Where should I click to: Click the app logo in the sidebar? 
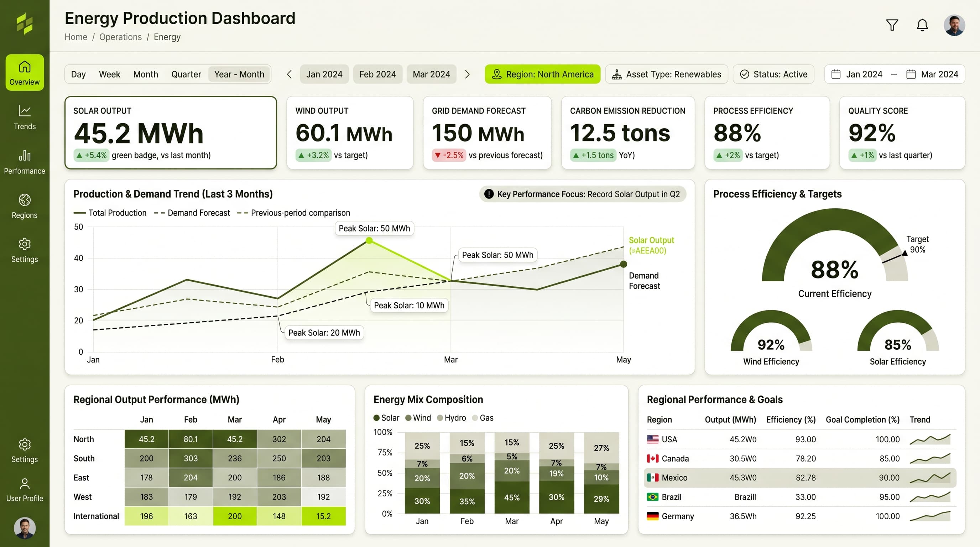coord(25,24)
